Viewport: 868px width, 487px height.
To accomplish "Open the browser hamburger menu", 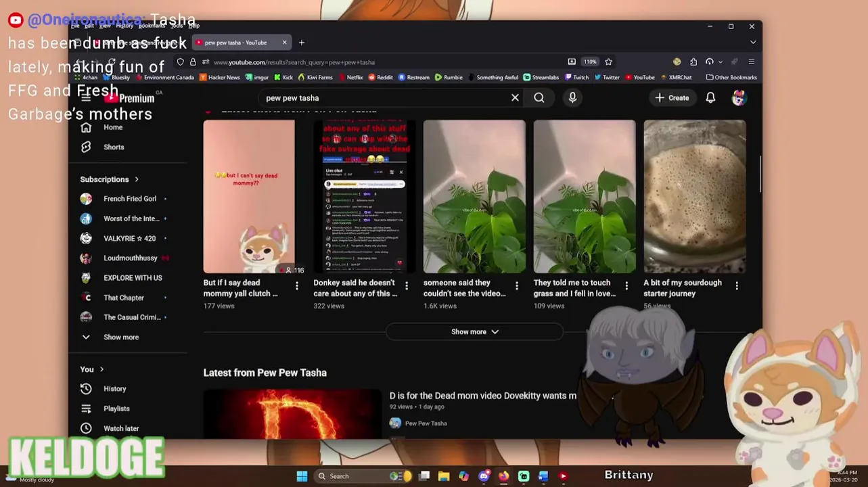I will click(751, 62).
